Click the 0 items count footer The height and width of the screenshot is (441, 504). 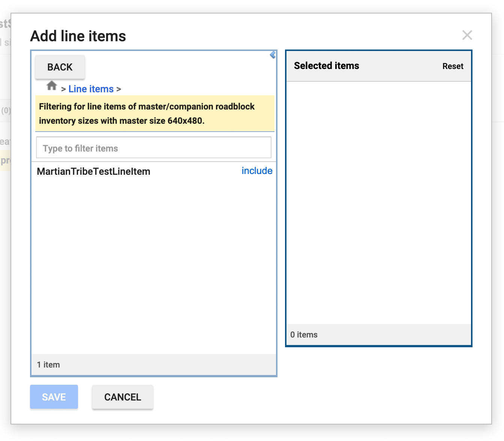point(304,334)
